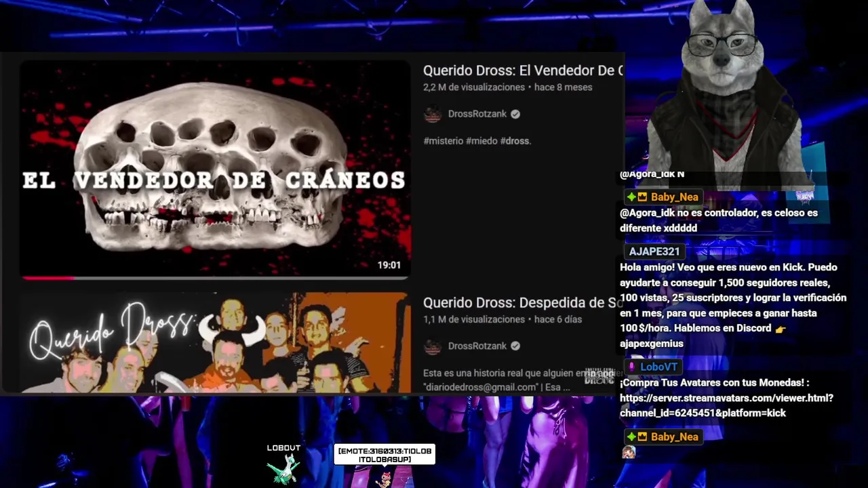The height and width of the screenshot is (488, 868).
Task: Open the El Vendedor de Cráneos video thumbnail
Action: pyautogui.click(x=215, y=169)
